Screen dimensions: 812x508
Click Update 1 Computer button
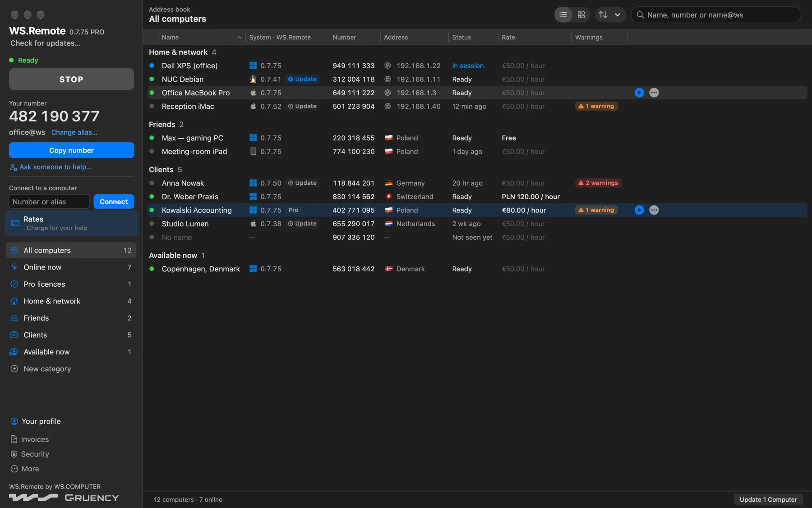pyautogui.click(x=768, y=499)
